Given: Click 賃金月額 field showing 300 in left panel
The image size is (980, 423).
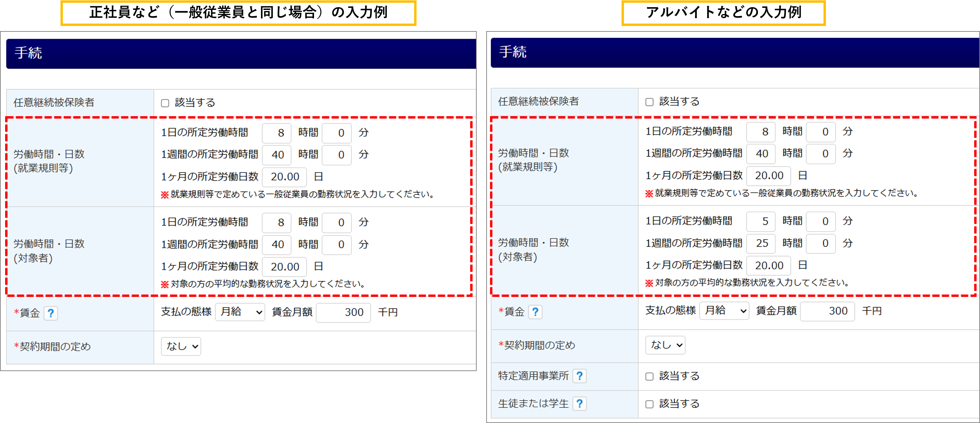Looking at the screenshot, I should (x=343, y=312).
